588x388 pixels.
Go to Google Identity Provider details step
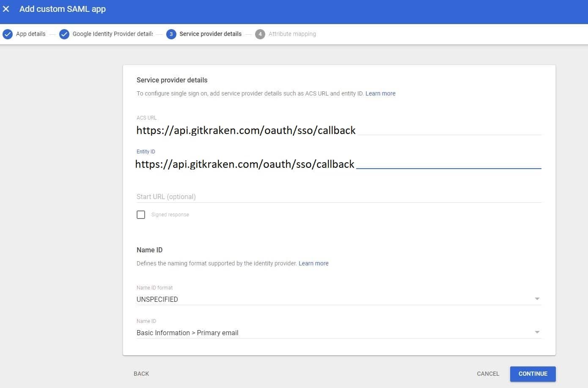(113, 34)
